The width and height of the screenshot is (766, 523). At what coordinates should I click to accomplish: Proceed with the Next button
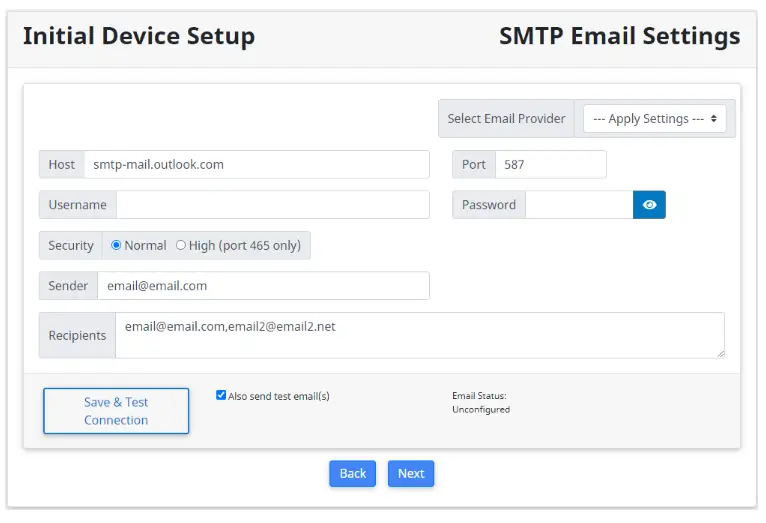[x=411, y=474]
